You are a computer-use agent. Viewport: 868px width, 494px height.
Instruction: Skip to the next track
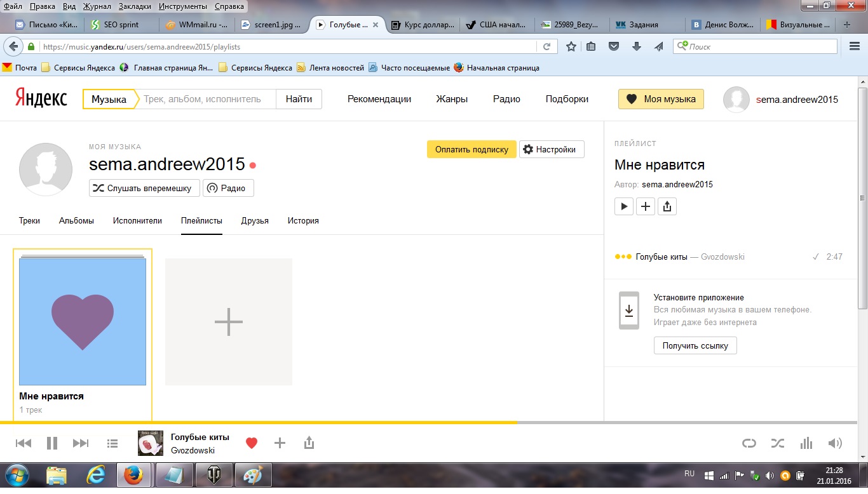[x=81, y=443]
